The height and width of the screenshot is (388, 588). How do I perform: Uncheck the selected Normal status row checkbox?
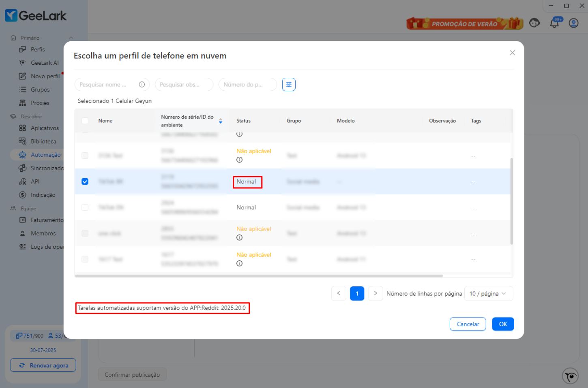pyautogui.click(x=85, y=181)
